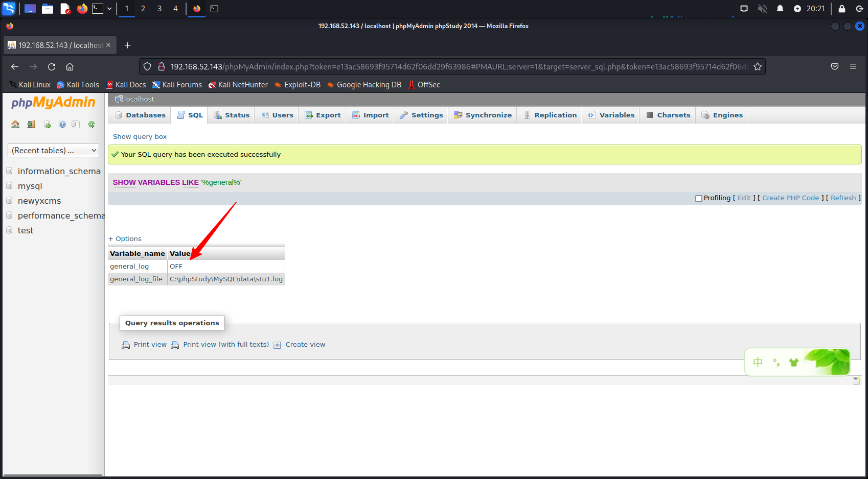Go to phpMyAdmin home icon
Image resolution: width=868 pixels, height=479 pixels.
click(x=15, y=124)
